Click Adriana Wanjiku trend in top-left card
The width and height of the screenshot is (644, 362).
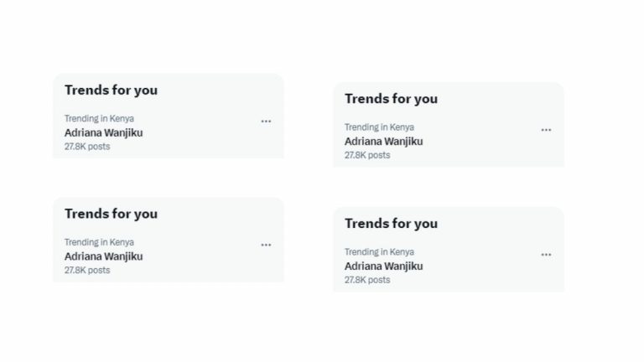[x=104, y=132]
